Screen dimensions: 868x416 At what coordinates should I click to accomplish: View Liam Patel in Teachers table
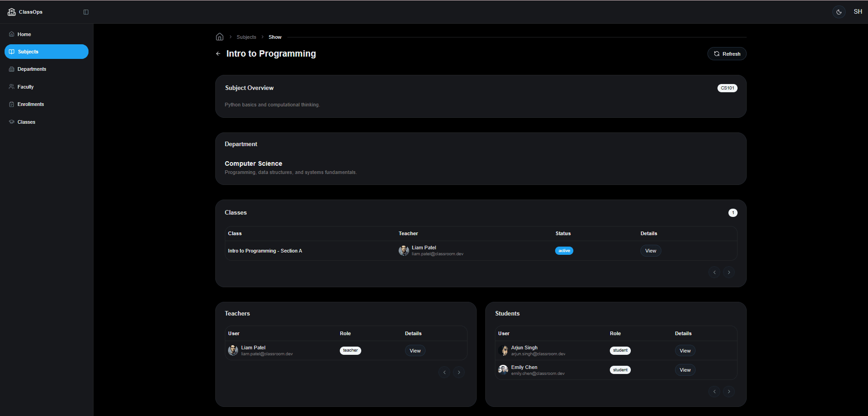tap(415, 351)
